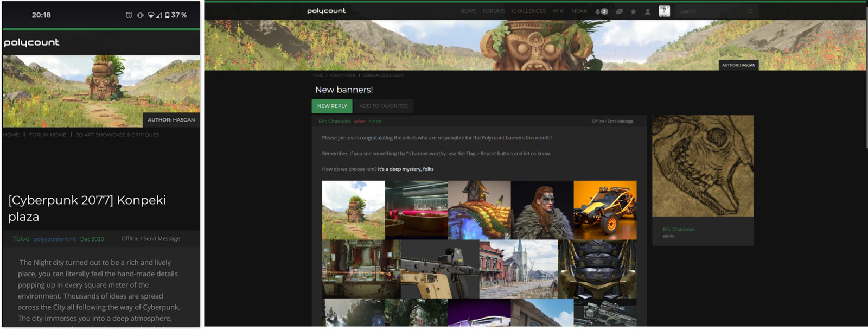This screenshot has height=330, width=868.
Task: Click the polycount logo in the desktop header
Action: pos(326,11)
